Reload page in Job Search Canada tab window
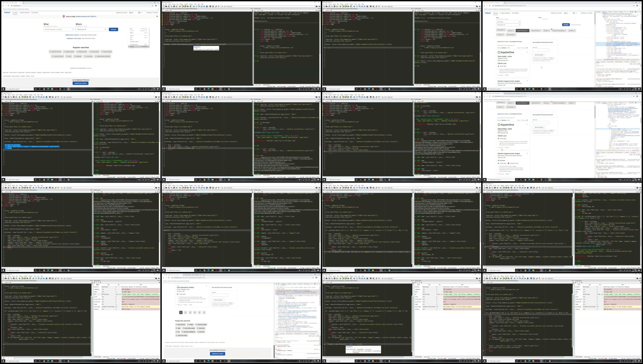This screenshot has width=643, height=364. point(8,6)
